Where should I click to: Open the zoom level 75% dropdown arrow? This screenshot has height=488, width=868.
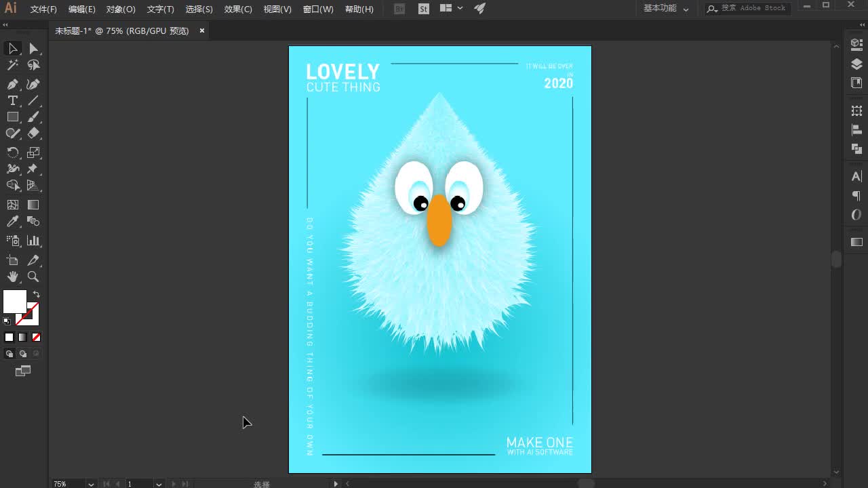91,484
